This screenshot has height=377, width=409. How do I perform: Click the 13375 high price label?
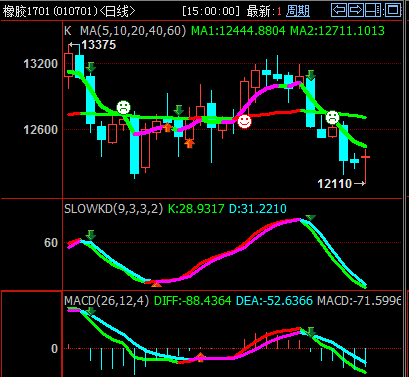click(x=99, y=45)
